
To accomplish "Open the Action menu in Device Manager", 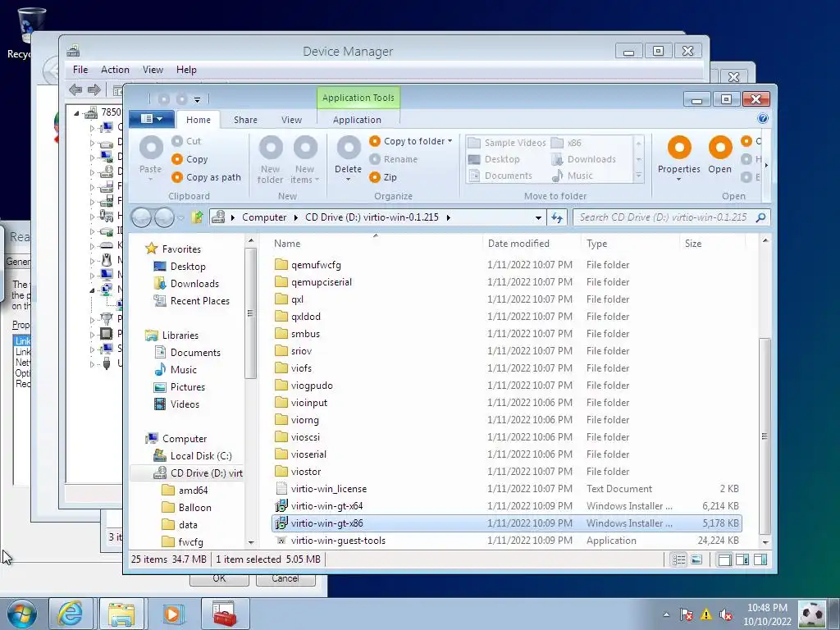I will tap(115, 70).
